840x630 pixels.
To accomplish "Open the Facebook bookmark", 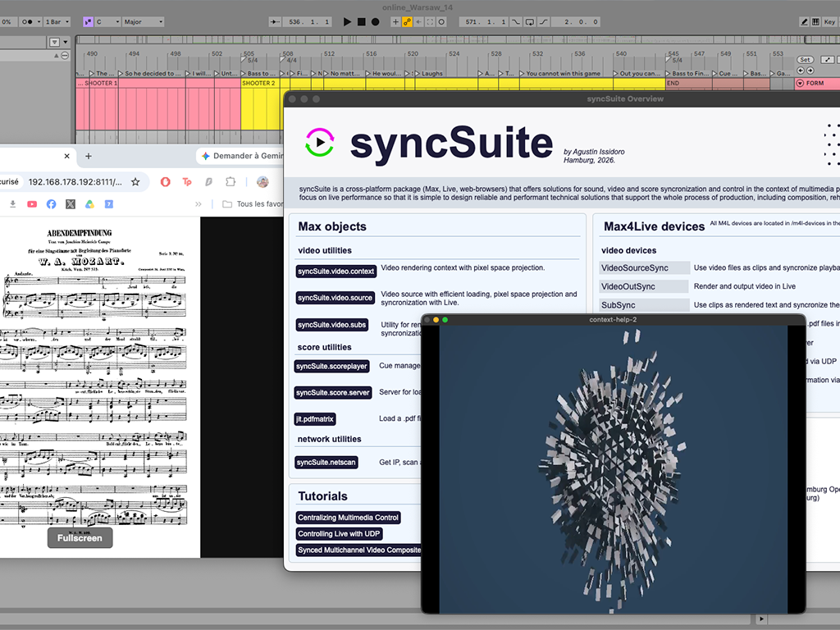I will click(52, 204).
